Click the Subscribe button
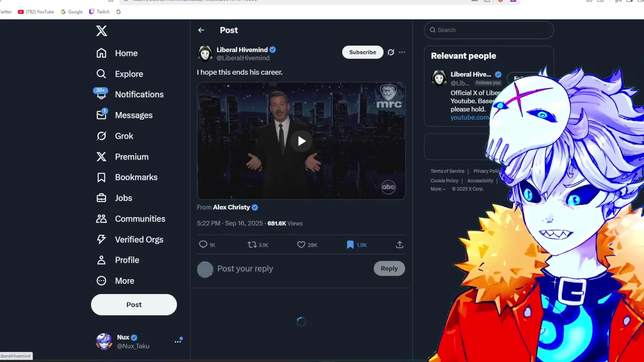This screenshot has width=644, height=362. coord(363,52)
